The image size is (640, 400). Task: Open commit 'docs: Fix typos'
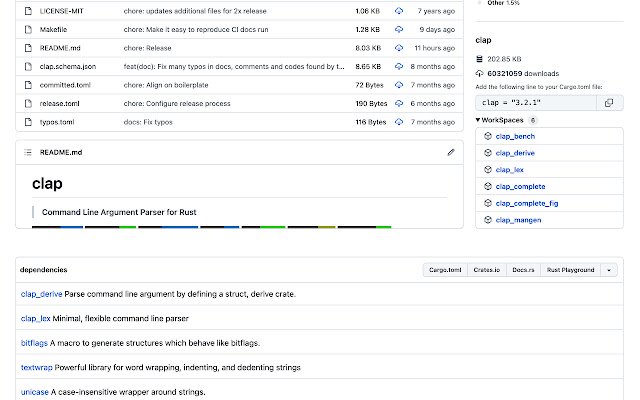(x=148, y=122)
